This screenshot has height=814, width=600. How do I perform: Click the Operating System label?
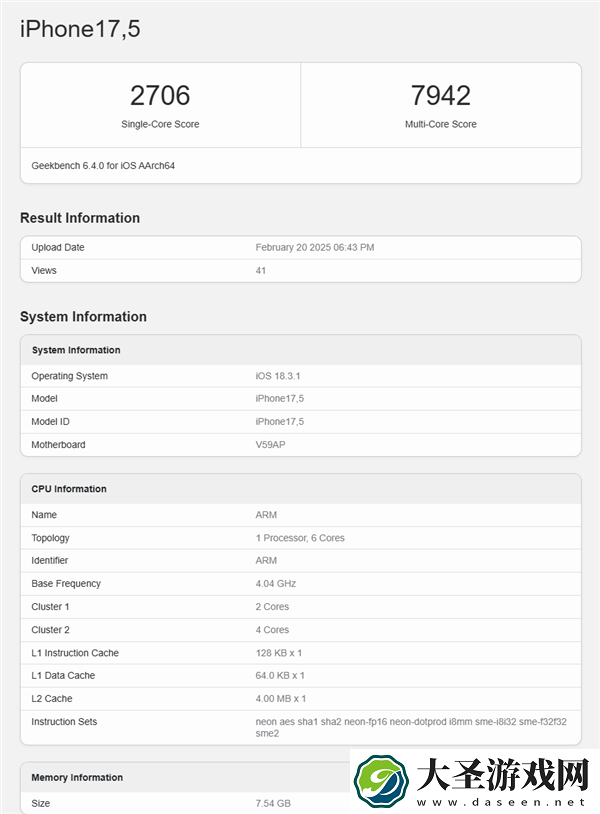70,376
